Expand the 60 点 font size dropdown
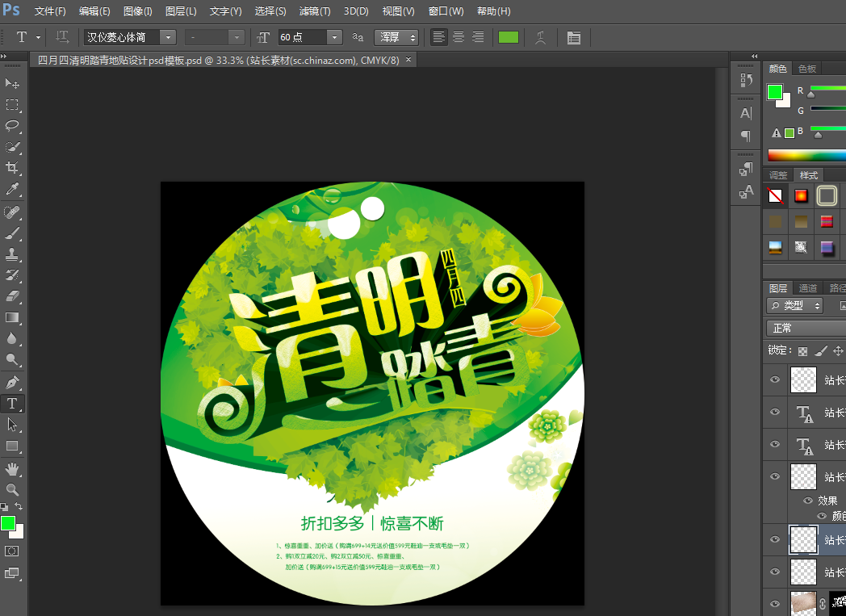 tap(334, 37)
